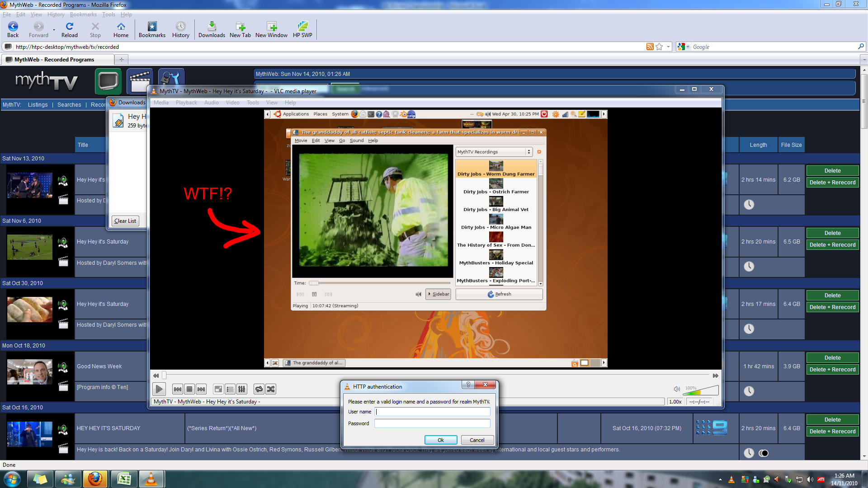Viewport: 868px width, 488px height.
Task: Open the MythTV Searches link
Action: click(69, 105)
